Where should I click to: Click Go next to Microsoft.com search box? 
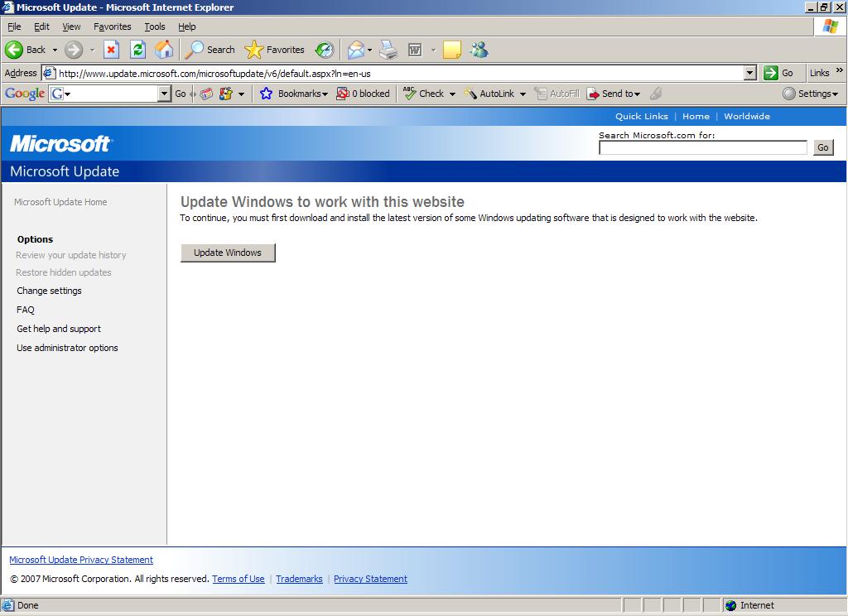823,147
